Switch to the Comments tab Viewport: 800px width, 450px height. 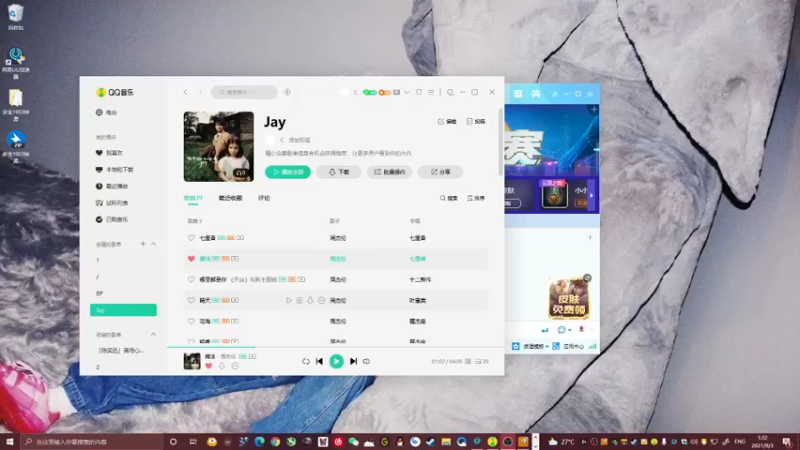(x=264, y=198)
